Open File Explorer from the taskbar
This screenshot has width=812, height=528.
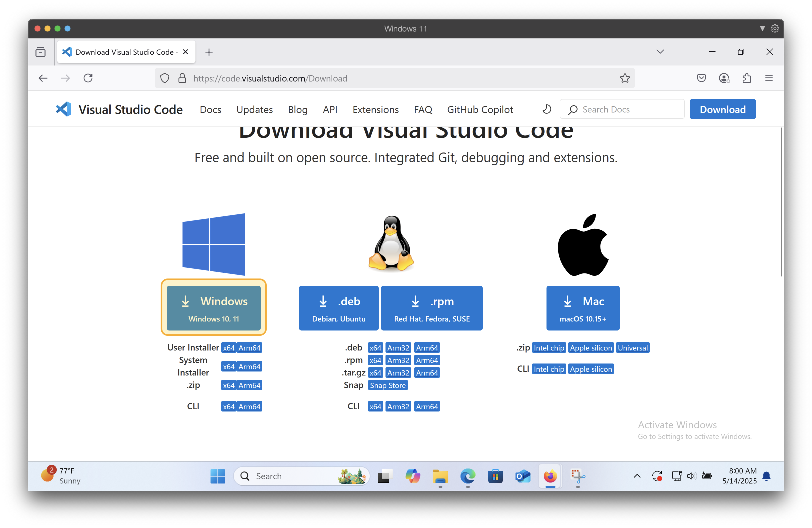point(440,476)
